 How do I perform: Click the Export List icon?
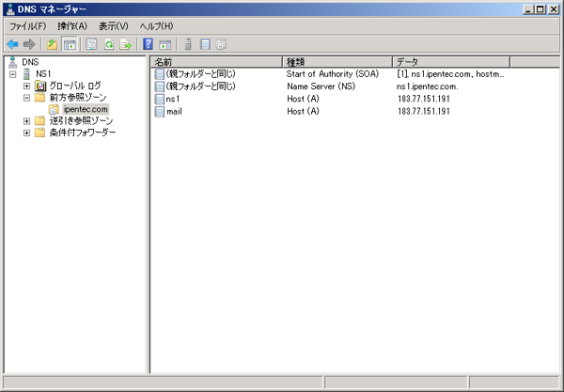click(126, 44)
